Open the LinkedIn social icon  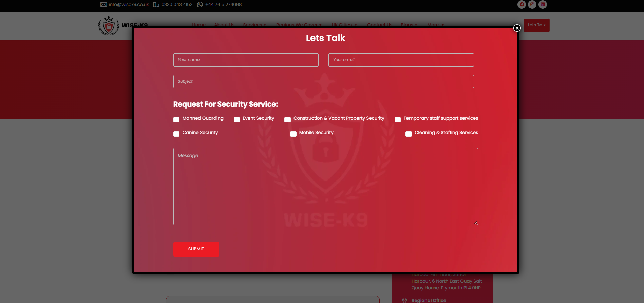tap(543, 4)
